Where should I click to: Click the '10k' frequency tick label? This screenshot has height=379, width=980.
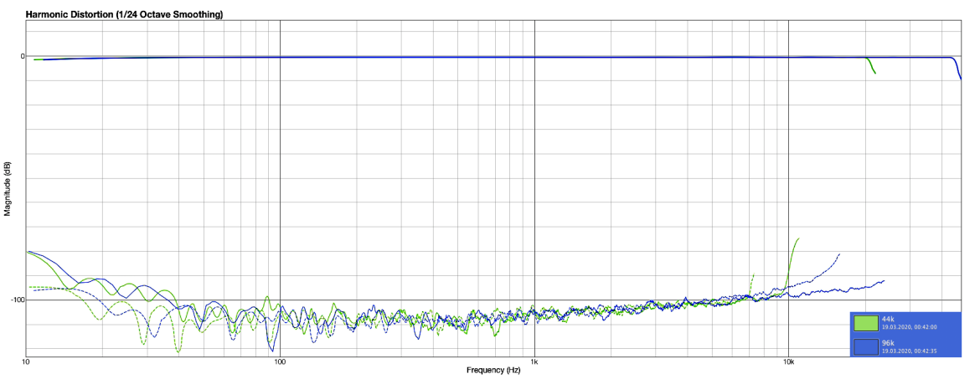(788, 361)
